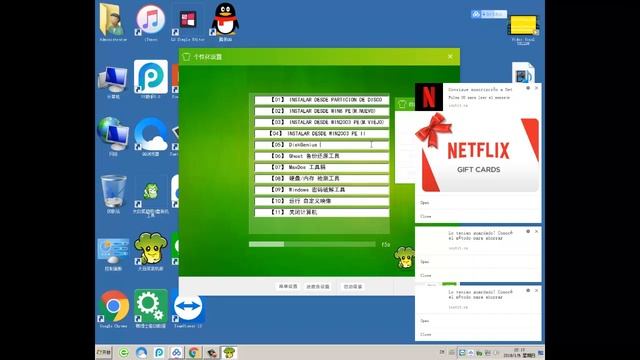This screenshot has height=360, width=640.
Task: Open the Administrator folder desktop icon
Action: (x=113, y=21)
